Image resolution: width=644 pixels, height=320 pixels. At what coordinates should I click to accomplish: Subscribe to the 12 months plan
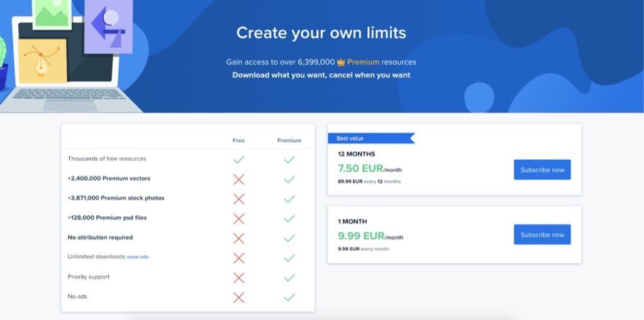pos(542,170)
